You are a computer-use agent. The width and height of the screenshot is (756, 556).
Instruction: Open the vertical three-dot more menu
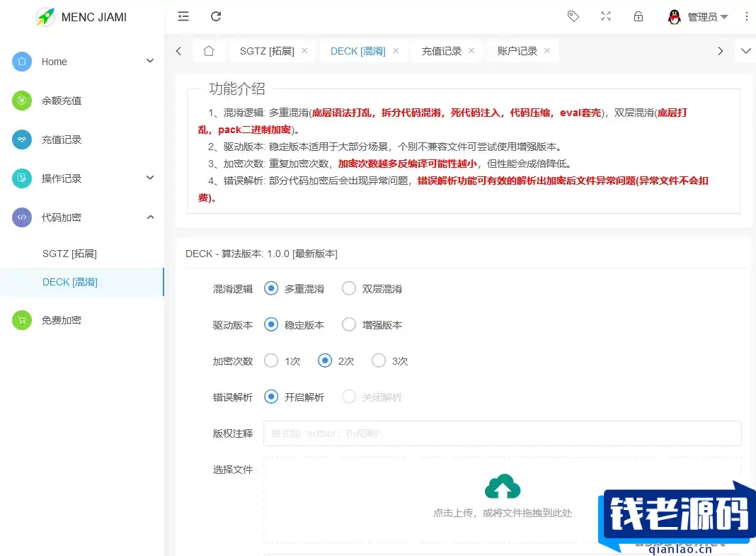[746, 16]
